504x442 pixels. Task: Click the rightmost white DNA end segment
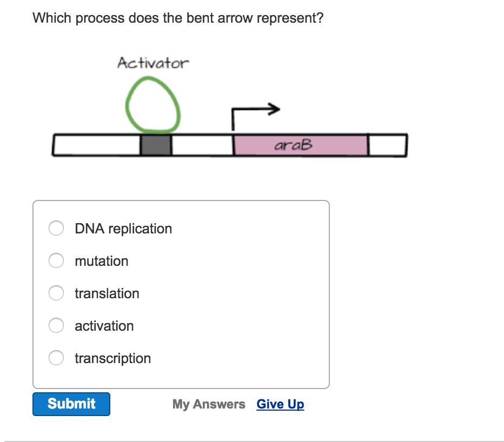388,144
